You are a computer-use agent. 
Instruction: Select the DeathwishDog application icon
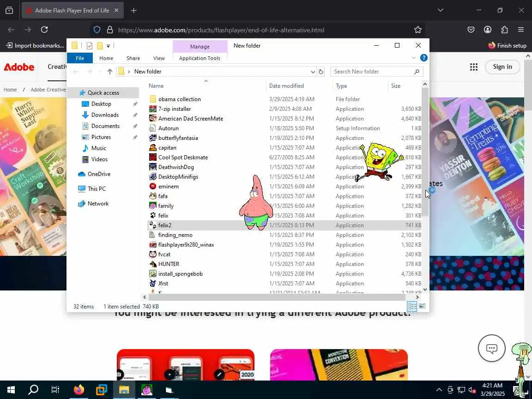[x=153, y=167]
